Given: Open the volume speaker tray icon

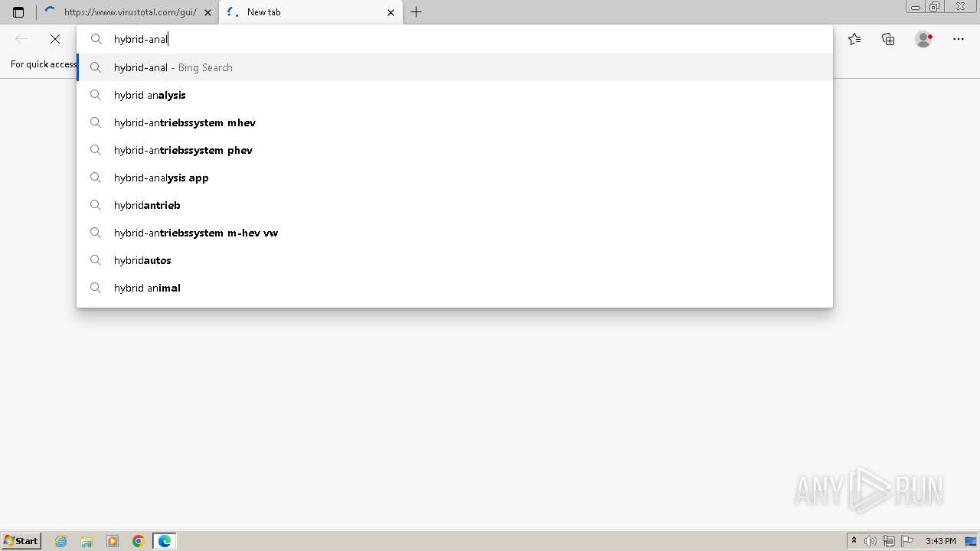Looking at the screenshot, I should point(871,541).
